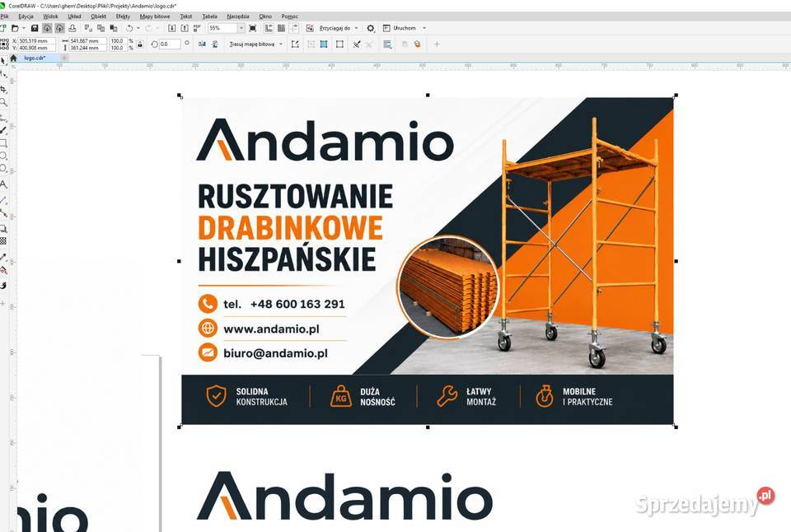Click the Andamio banner image on canvas
Screen dimensions: 791x532
click(x=428, y=261)
